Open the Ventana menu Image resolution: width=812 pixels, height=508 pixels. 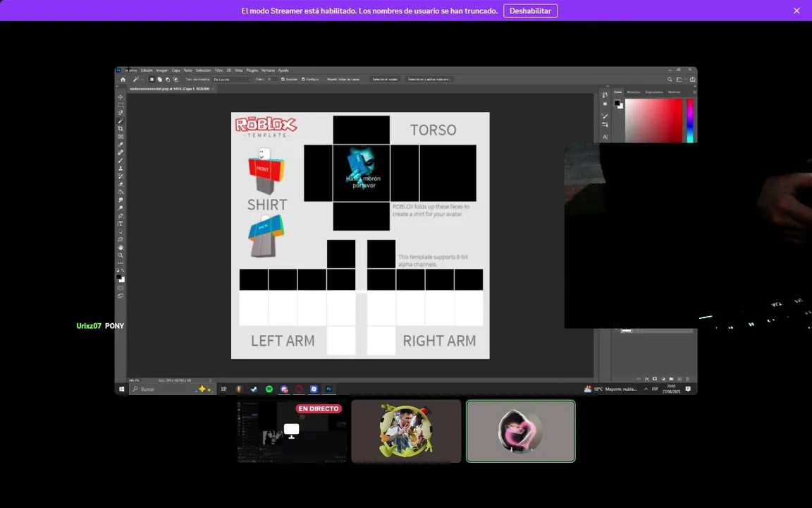click(268, 70)
